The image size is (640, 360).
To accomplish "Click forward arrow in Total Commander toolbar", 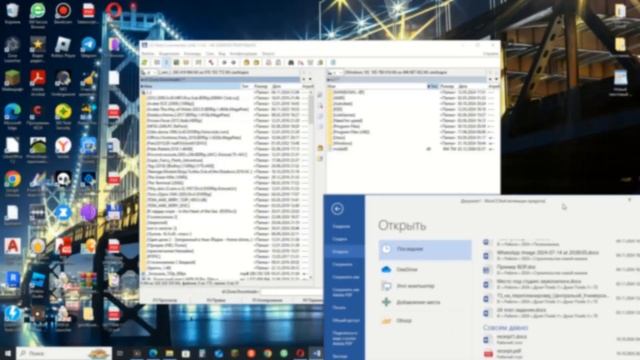I will (233, 62).
